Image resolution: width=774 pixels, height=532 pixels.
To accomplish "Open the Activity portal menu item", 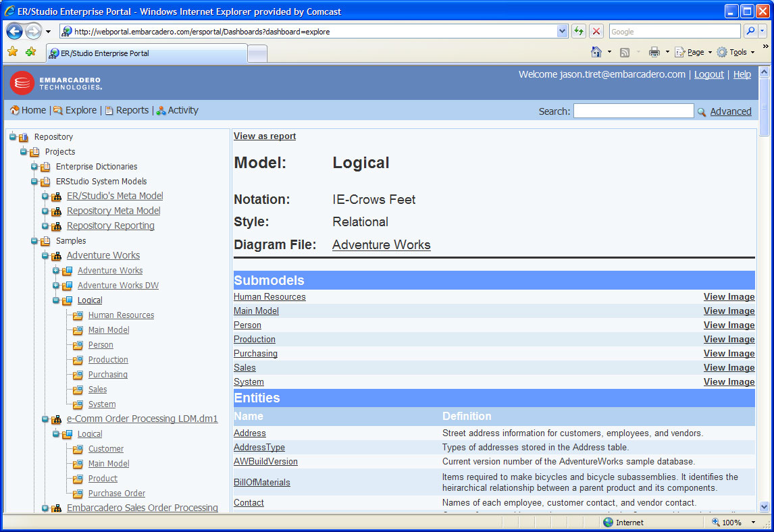I will (x=177, y=110).
